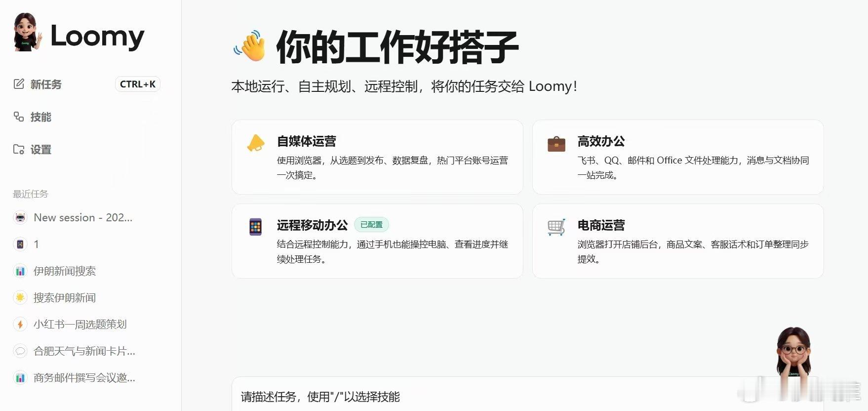Click the Loomy avatar logo at top left
Viewport: 868px width, 411px height.
27,33
